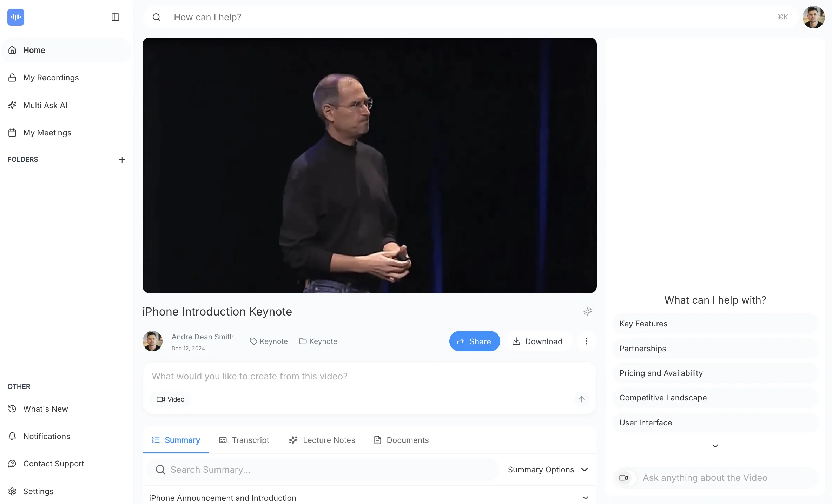Toggle the sidebar collapse icon
This screenshot has height=504, width=832.
(x=115, y=17)
